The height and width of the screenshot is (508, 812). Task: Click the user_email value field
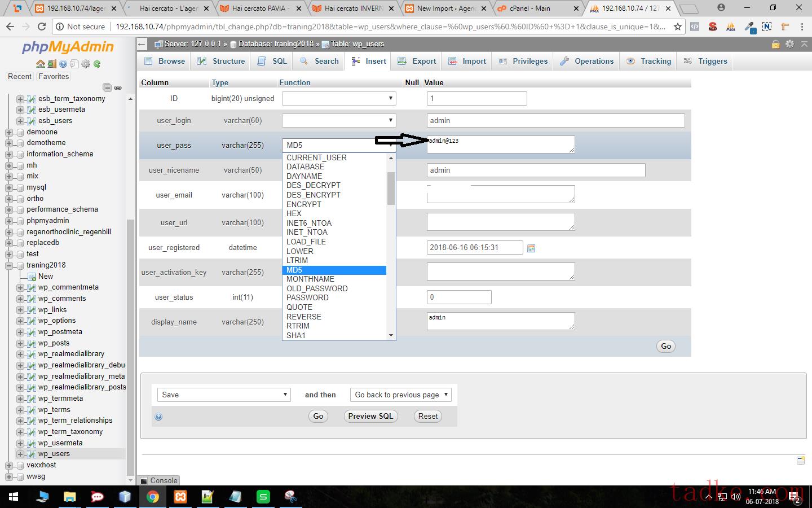point(500,195)
